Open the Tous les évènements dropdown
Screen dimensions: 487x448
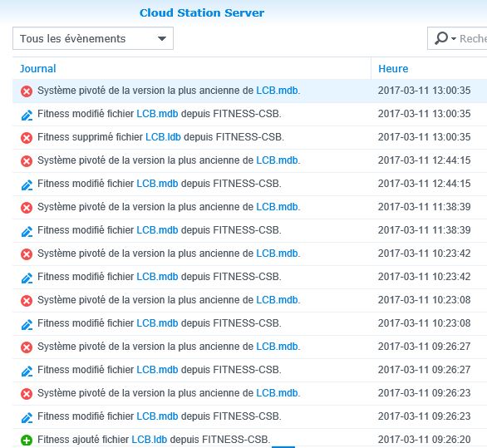pos(93,38)
